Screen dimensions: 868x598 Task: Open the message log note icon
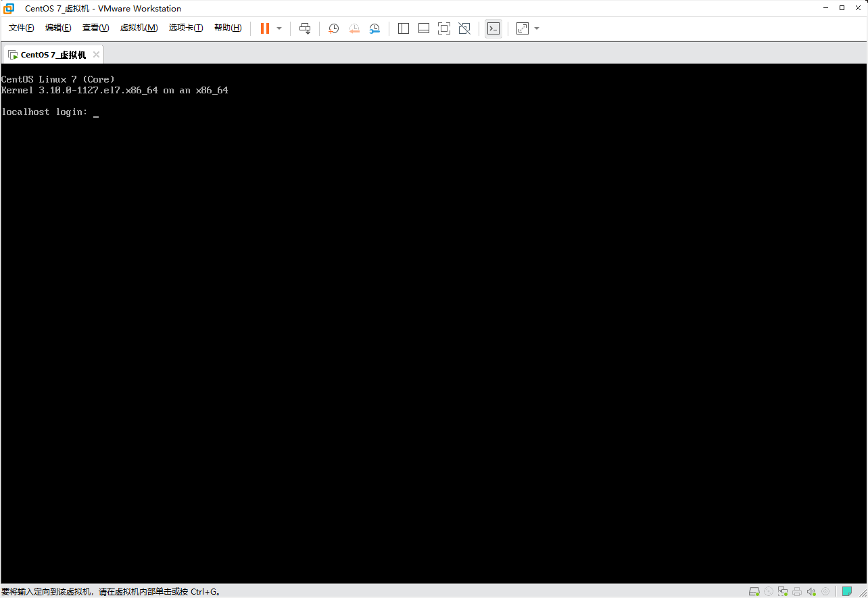coord(847,591)
